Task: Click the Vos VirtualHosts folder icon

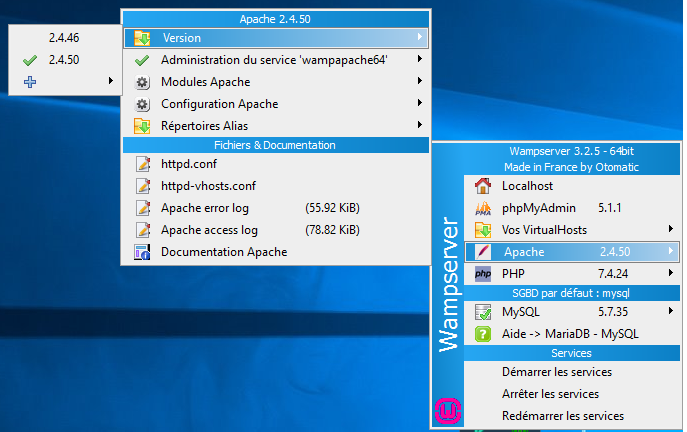Action: point(483,230)
